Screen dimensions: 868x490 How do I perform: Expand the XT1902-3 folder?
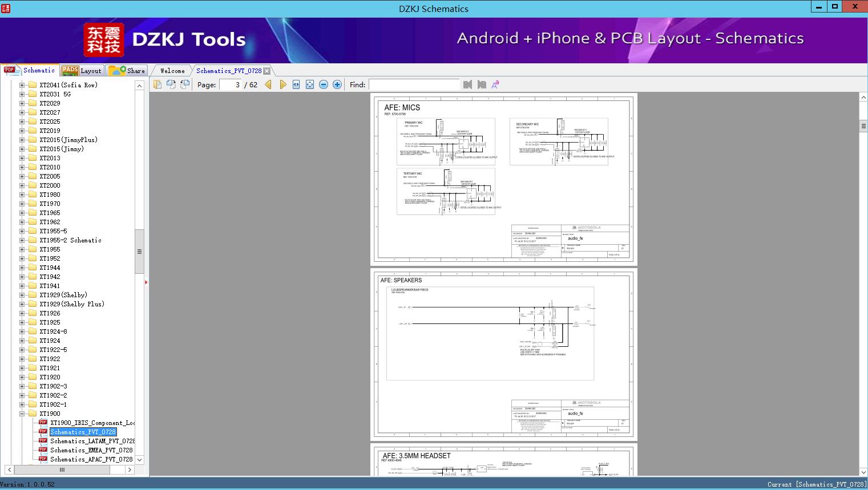click(x=22, y=386)
